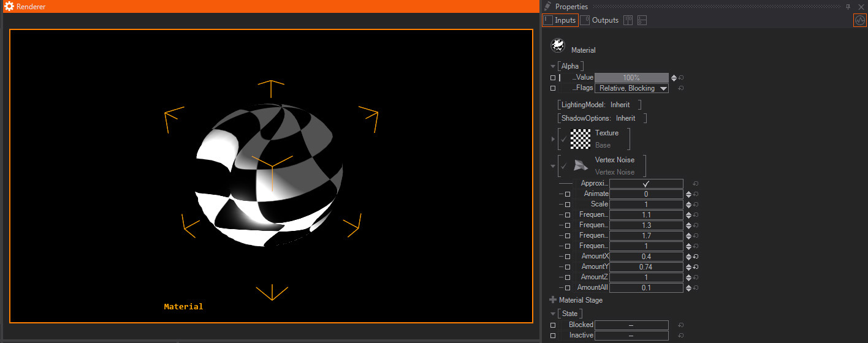Screen dimensions: 868x343
Task: Switch to the Outputs tab
Action: (x=600, y=20)
